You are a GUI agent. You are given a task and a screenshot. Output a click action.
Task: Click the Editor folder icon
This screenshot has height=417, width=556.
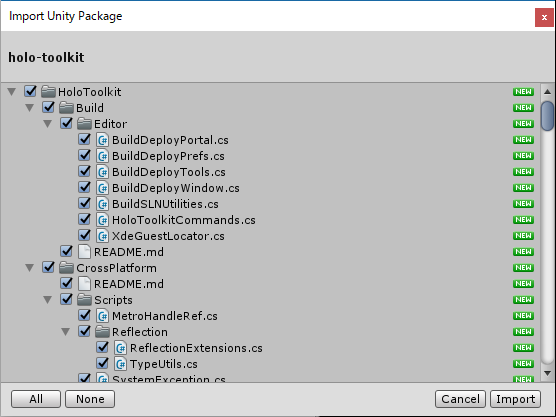pyautogui.click(x=84, y=123)
